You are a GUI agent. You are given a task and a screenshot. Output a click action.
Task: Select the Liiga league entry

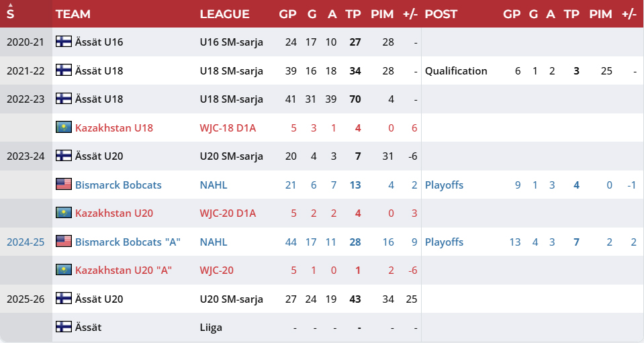(x=211, y=328)
